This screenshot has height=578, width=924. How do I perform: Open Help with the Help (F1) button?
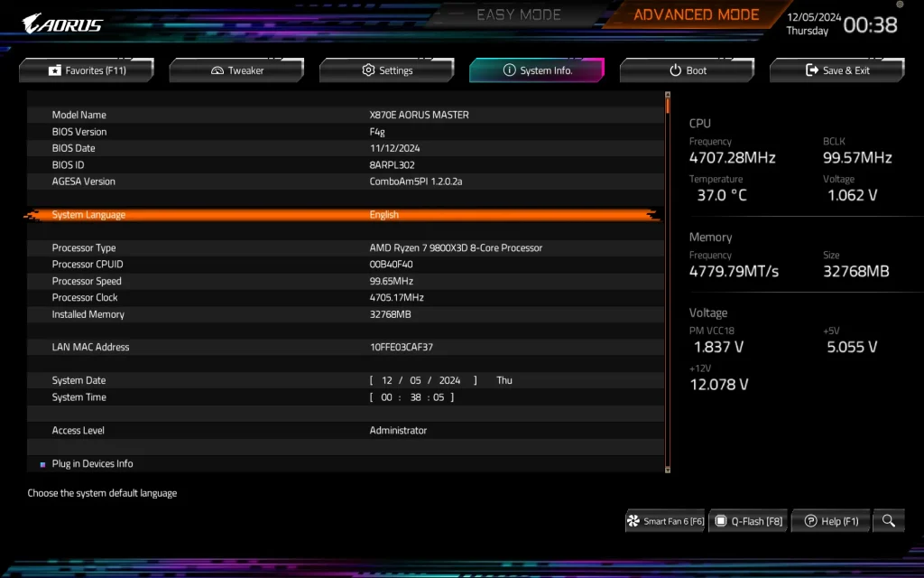point(830,520)
